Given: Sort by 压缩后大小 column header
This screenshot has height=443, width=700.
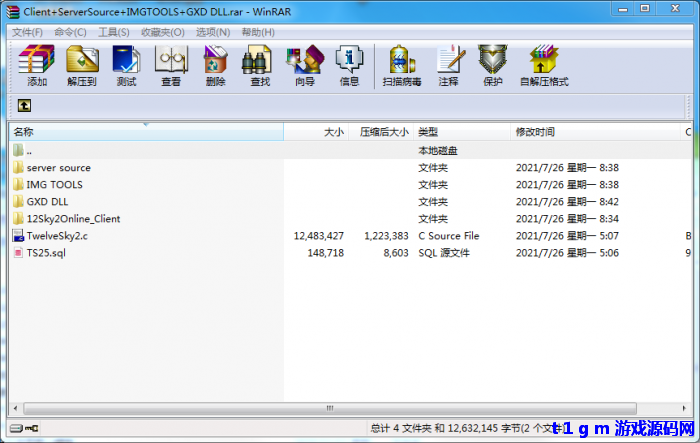Looking at the screenshot, I should click(x=381, y=132).
